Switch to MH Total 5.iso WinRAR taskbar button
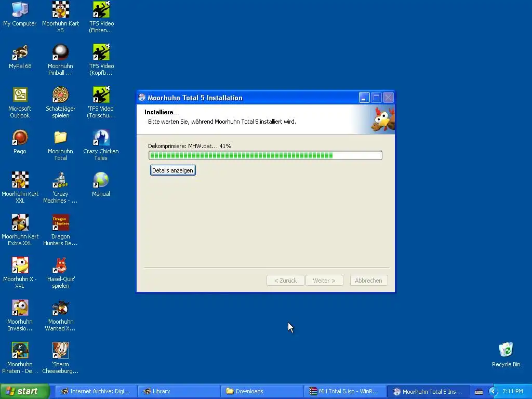The height and width of the screenshot is (399, 532). tap(345, 391)
